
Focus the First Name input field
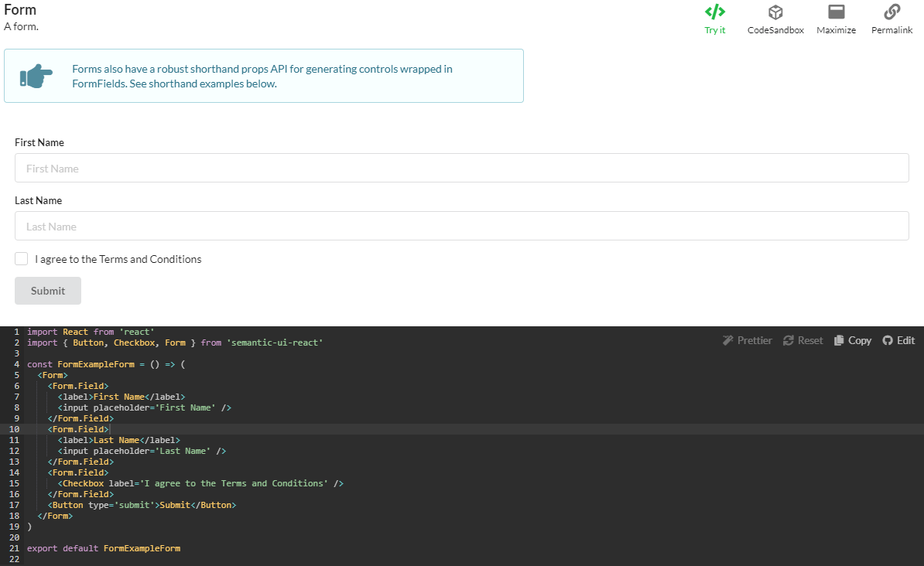pos(461,168)
